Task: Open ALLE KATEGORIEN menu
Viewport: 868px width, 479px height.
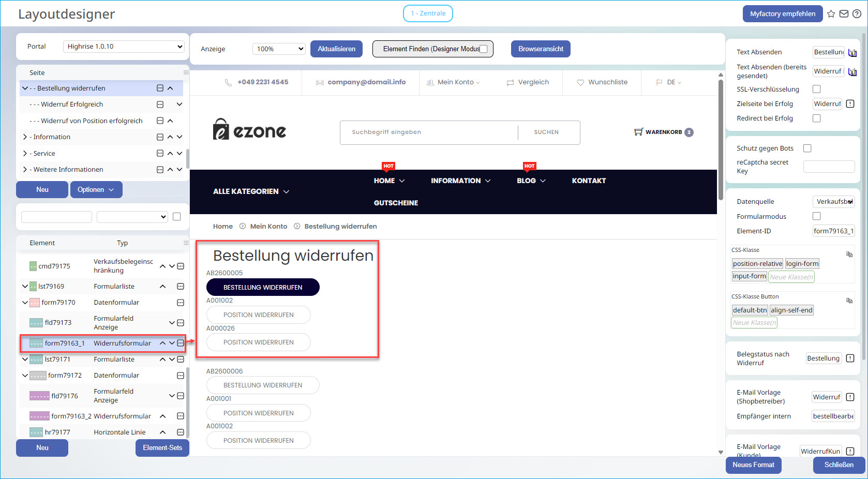Action: coord(251,191)
